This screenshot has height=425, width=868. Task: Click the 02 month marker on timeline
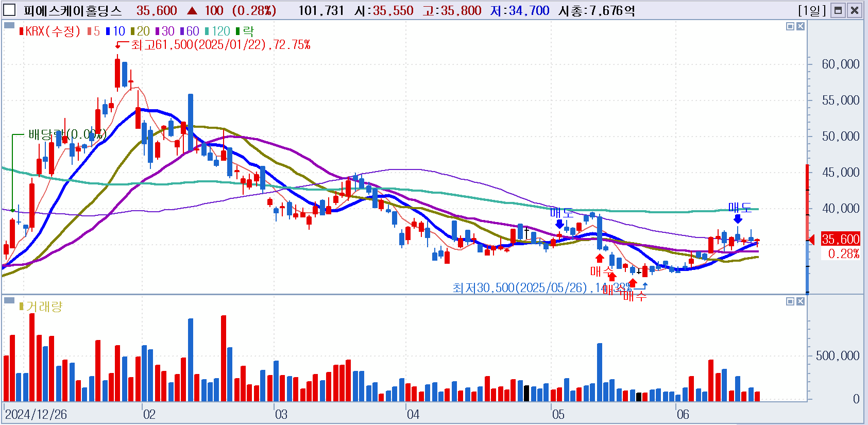point(149,415)
